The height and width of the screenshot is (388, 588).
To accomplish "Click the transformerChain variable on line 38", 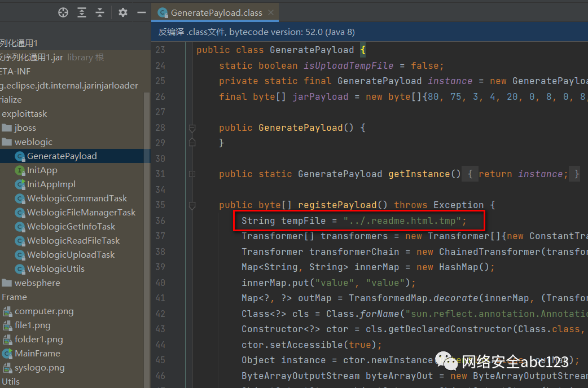I will pyautogui.click(x=354, y=252).
